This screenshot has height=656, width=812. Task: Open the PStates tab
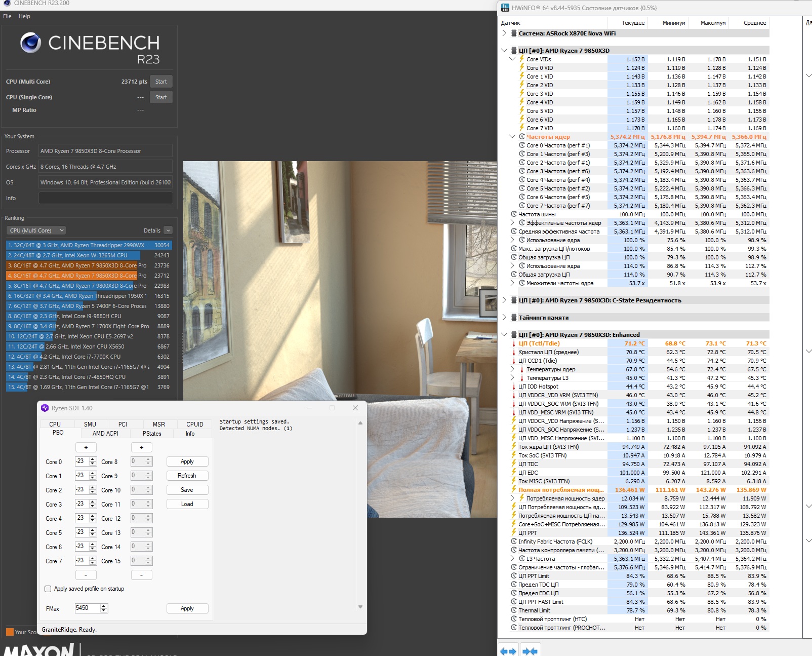tap(152, 434)
